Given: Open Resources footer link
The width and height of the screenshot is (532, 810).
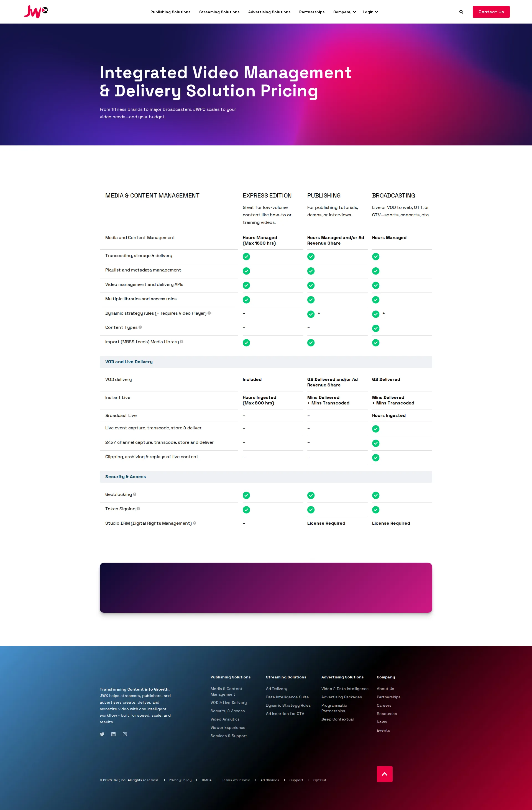Looking at the screenshot, I should tap(387, 714).
